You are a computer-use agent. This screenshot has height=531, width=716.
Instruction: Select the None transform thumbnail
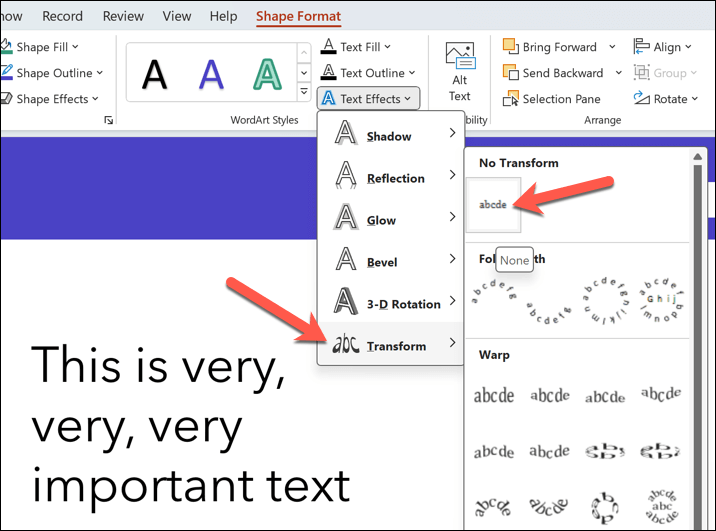pos(493,204)
